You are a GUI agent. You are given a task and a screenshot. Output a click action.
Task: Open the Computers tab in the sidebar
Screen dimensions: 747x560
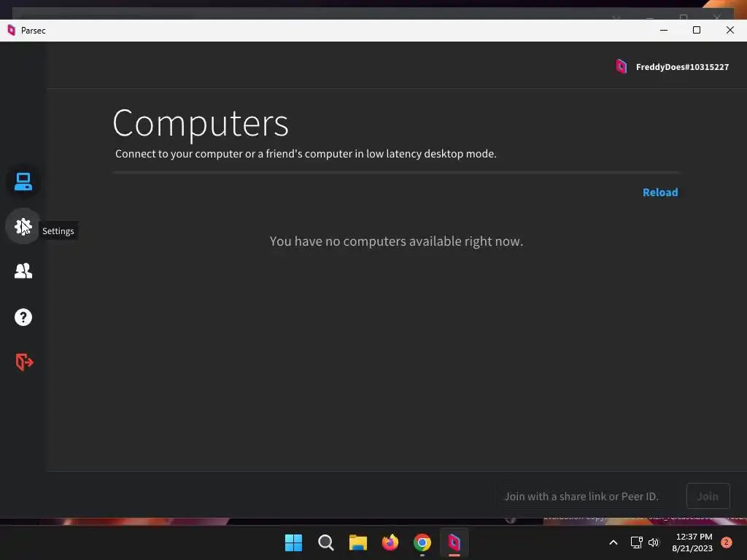click(x=23, y=182)
